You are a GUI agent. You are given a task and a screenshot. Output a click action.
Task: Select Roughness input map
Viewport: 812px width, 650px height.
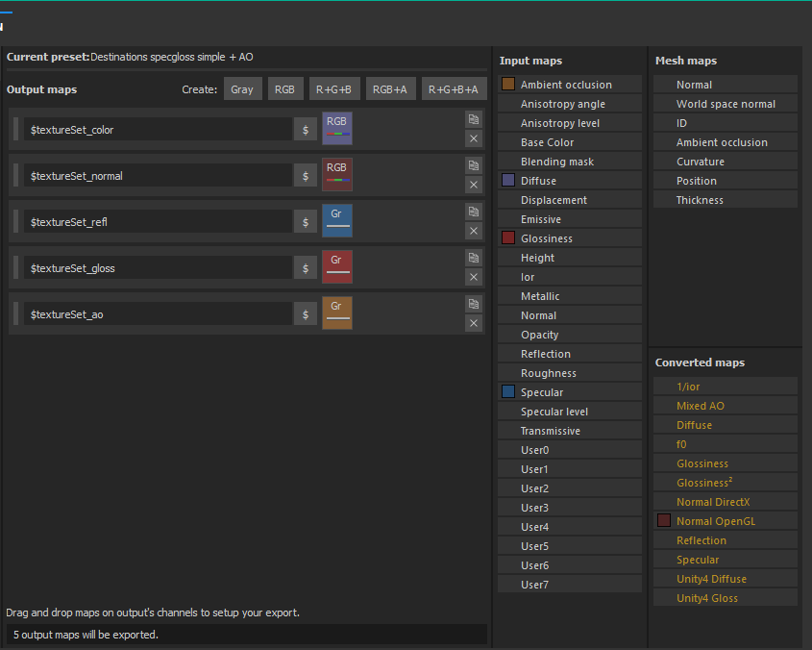pyautogui.click(x=570, y=372)
